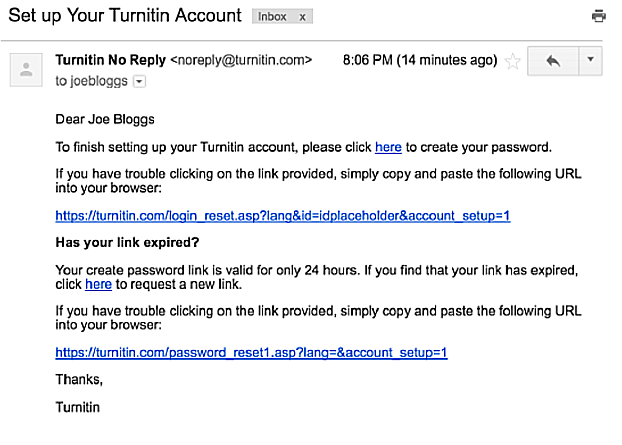The width and height of the screenshot is (622, 445).
Task: Click the Inbox label tag
Action: point(273,17)
